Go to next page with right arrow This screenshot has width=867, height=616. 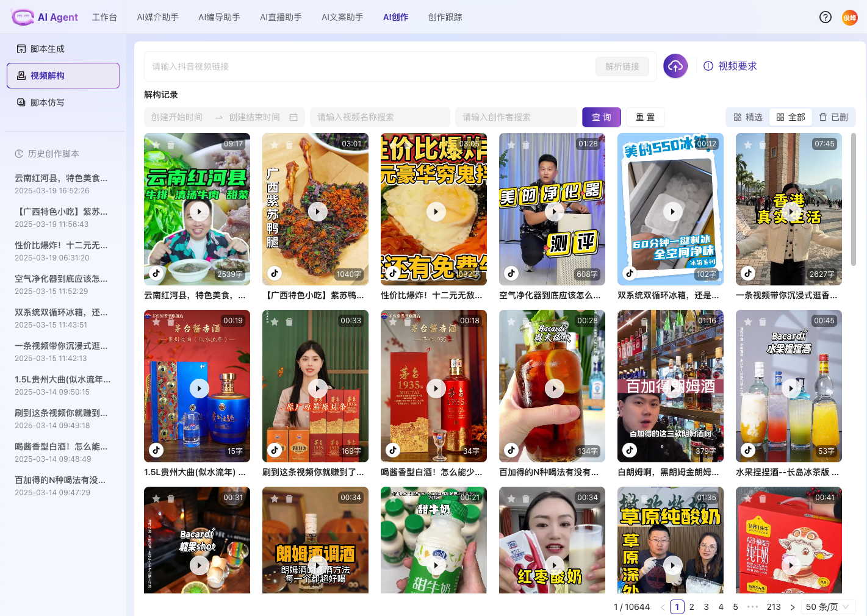[x=793, y=607]
